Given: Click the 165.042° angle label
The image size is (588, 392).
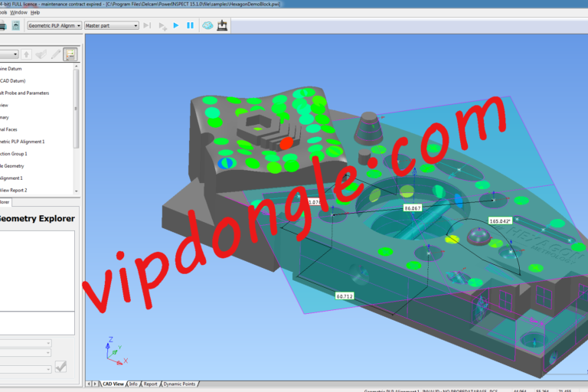Looking at the screenshot, I should pyautogui.click(x=500, y=221).
